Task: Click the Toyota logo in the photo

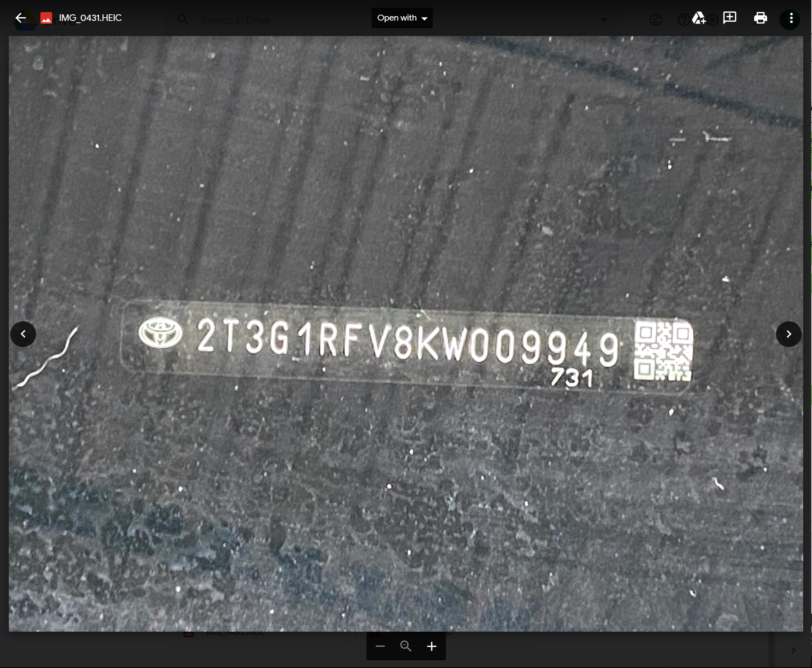Action: point(160,332)
